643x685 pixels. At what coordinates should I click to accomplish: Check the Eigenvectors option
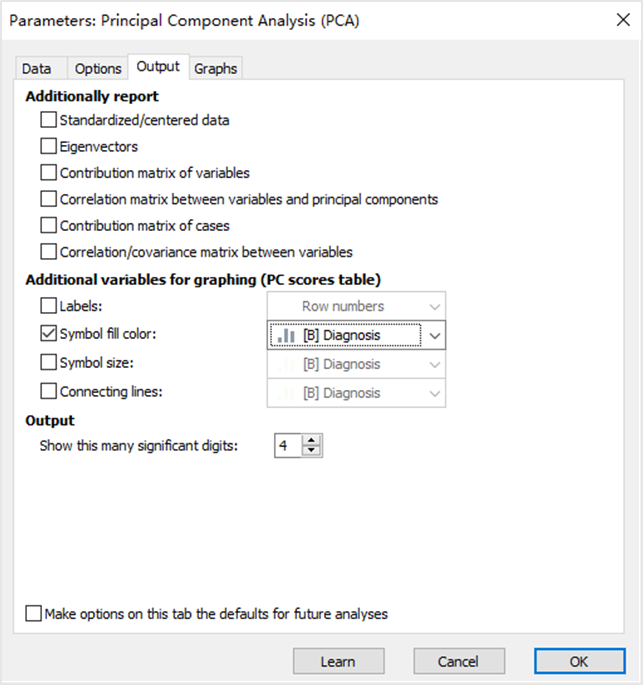49,147
